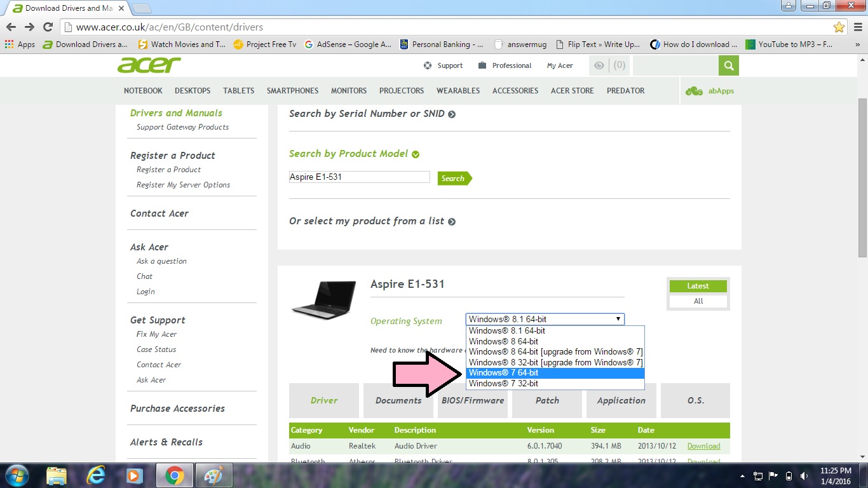Open the TABLETS menu

click(239, 91)
